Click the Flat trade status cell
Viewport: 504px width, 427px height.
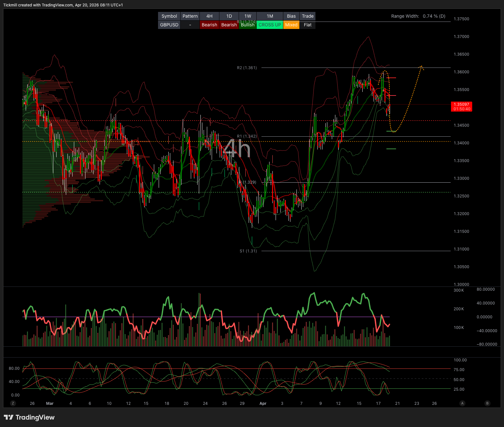coord(307,25)
